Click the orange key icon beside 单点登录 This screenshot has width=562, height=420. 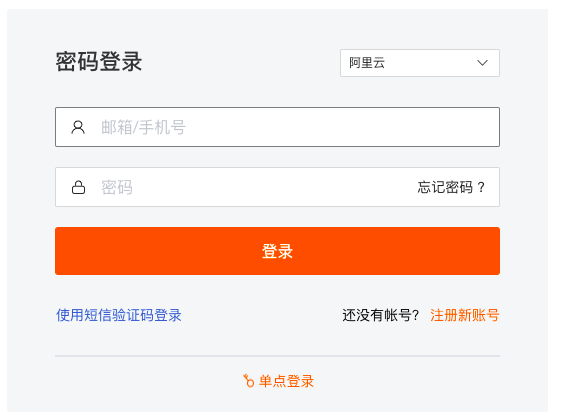(248, 381)
